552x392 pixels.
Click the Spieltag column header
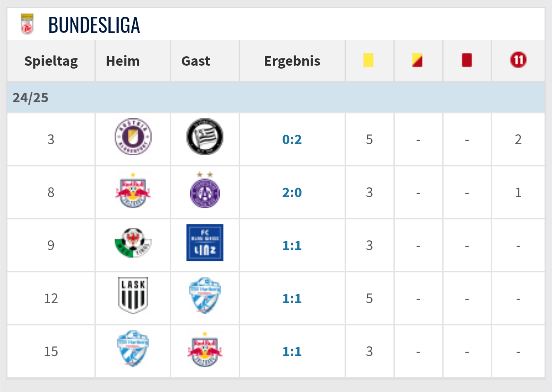[51, 61]
